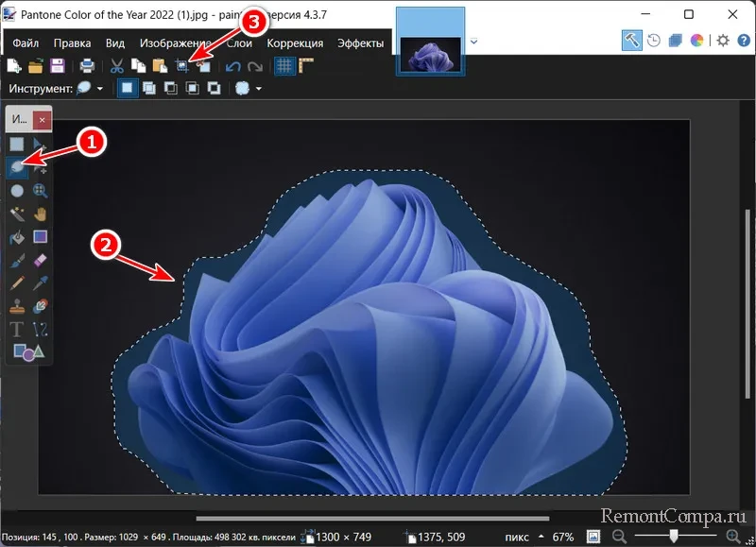This screenshot has width=756, height=547.
Task: Choose Invert (xor) selection mode
Action: pos(214,88)
